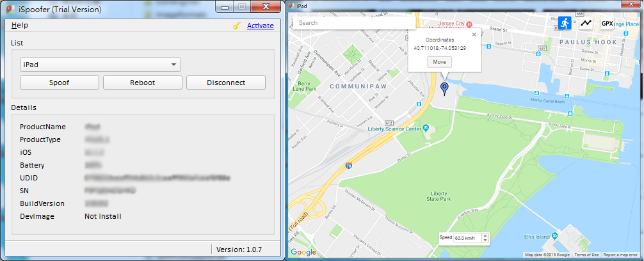The image size is (644, 261).
Task: Click the DevImage 'Not Install' value
Action: [103, 216]
